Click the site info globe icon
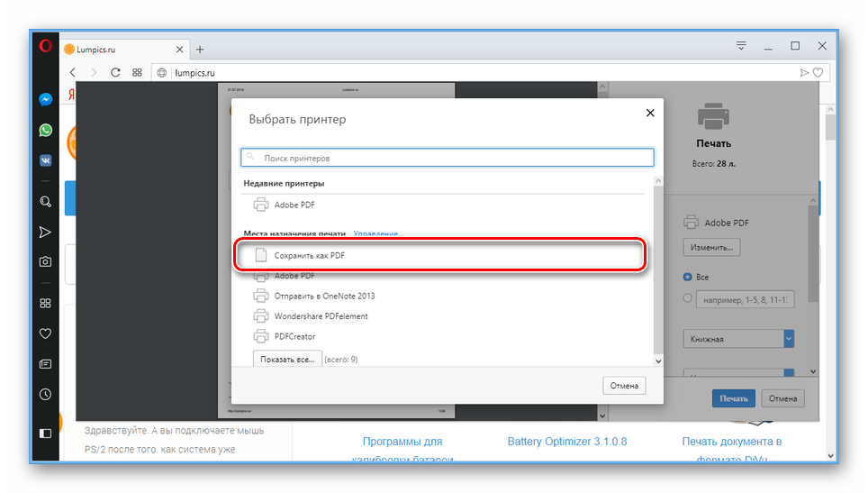The height and width of the screenshot is (493, 868). [162, 73]
